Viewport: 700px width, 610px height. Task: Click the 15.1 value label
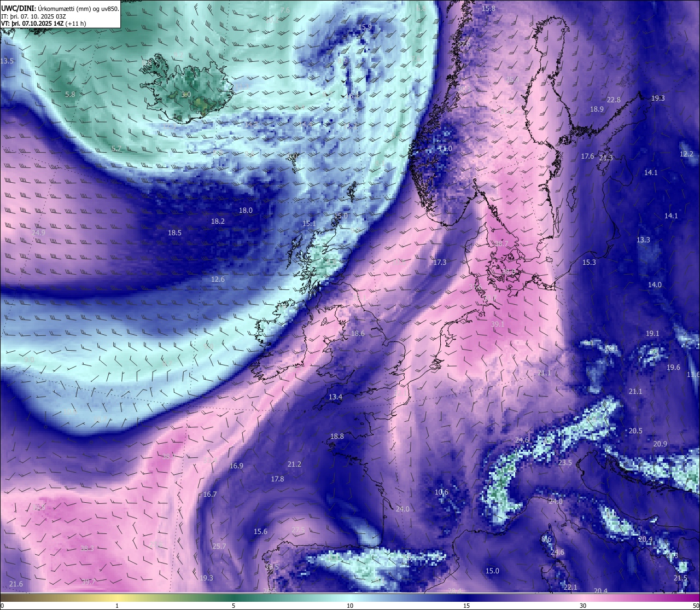point(309,224)
